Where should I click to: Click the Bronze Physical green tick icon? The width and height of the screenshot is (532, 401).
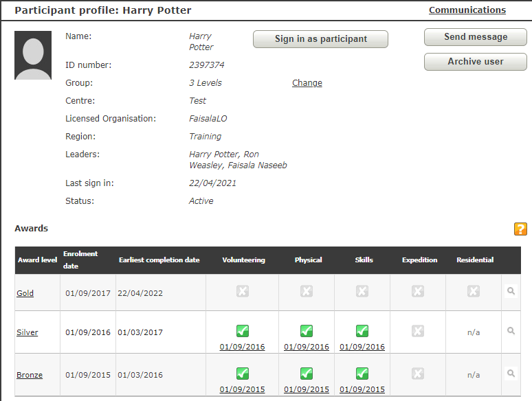[x=307, y=374]
